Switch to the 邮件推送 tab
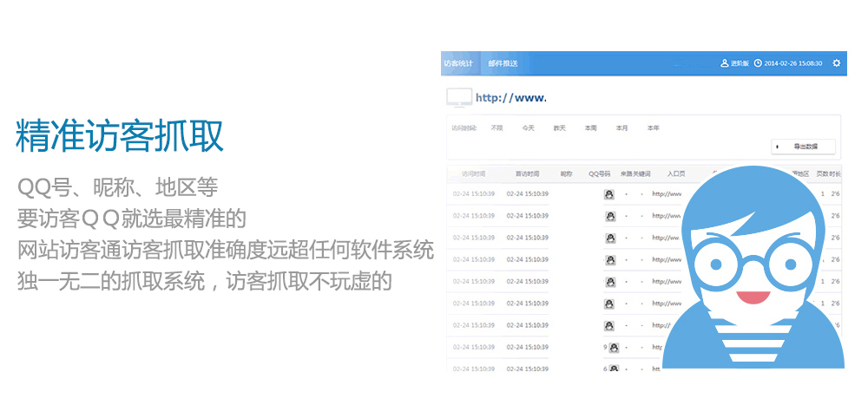Viewport: 868px width, 405px height. [503, 63]
